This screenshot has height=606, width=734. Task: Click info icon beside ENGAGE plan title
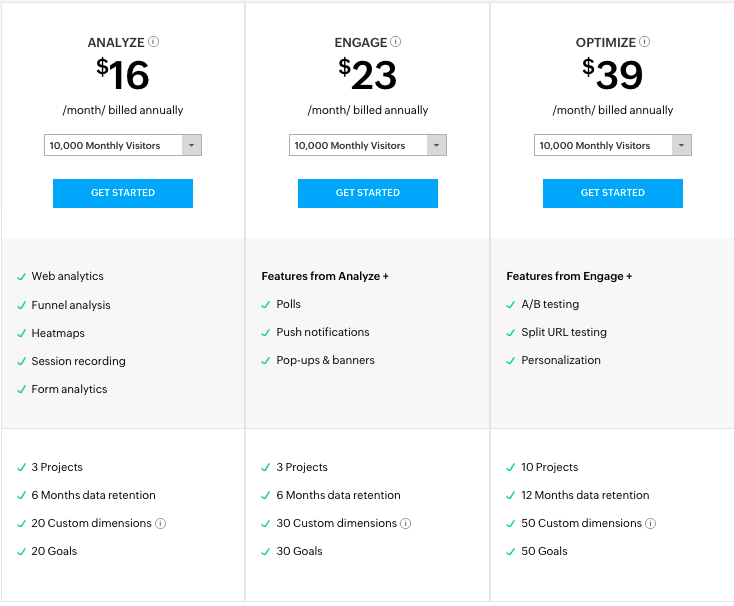coord(396,42)
